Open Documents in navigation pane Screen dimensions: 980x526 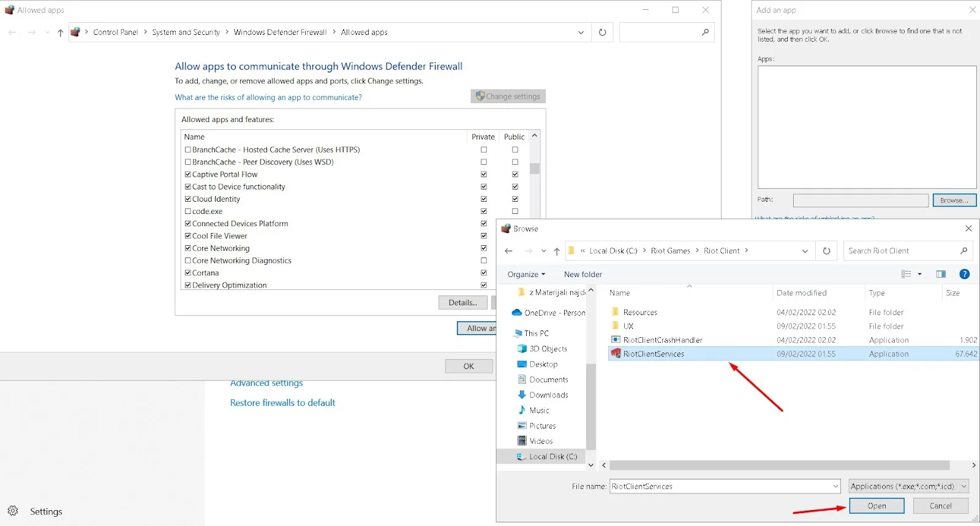tap(543, 379)
